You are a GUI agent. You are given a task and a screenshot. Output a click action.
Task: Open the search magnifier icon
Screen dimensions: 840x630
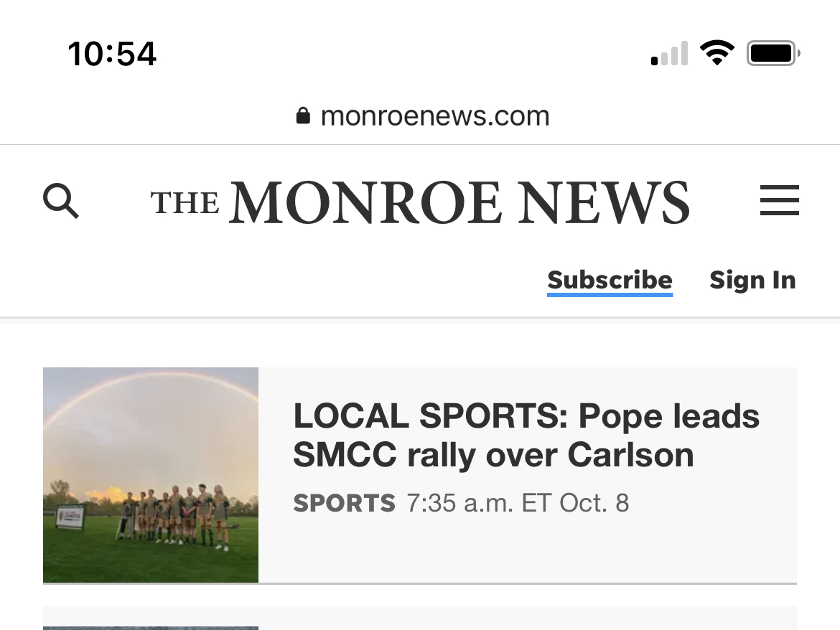point(61,201)
